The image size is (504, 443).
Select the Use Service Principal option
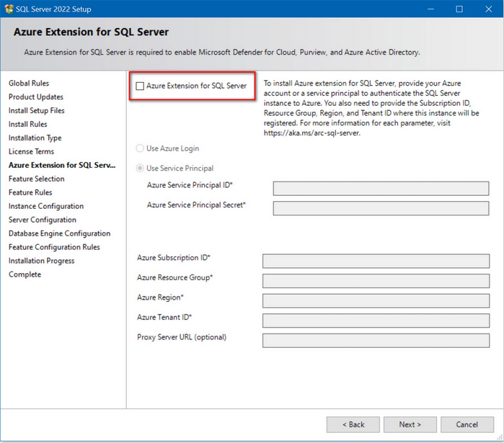(x=140, y=169)
